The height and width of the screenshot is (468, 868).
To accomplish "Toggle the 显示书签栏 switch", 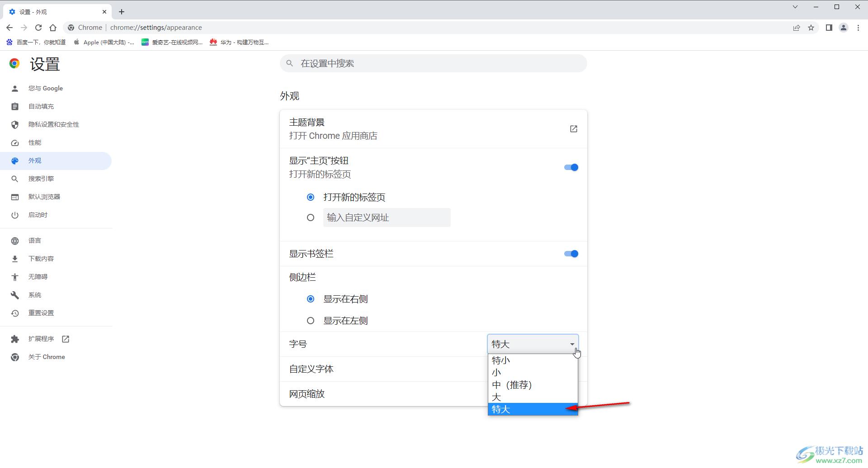I will [x=571, y=254].
